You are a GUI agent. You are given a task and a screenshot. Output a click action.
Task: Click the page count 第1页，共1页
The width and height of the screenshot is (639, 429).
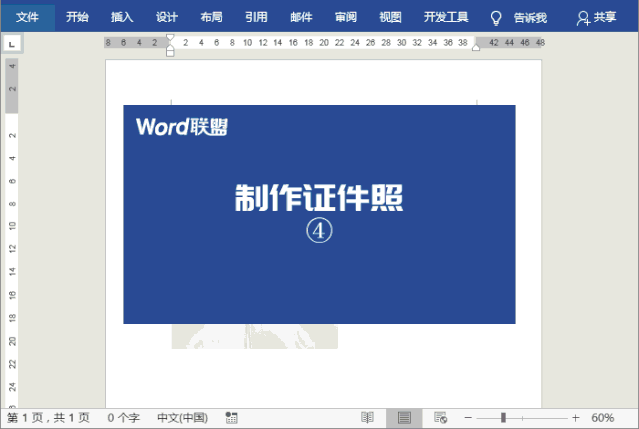[48, 418]
